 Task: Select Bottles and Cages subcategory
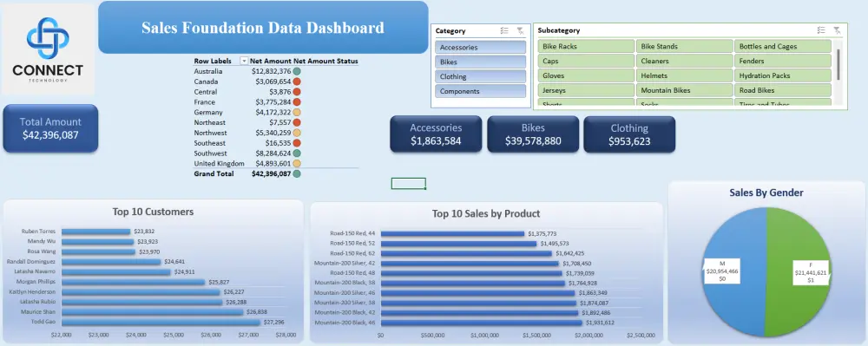pyautogui.click(x=783, y=47)
